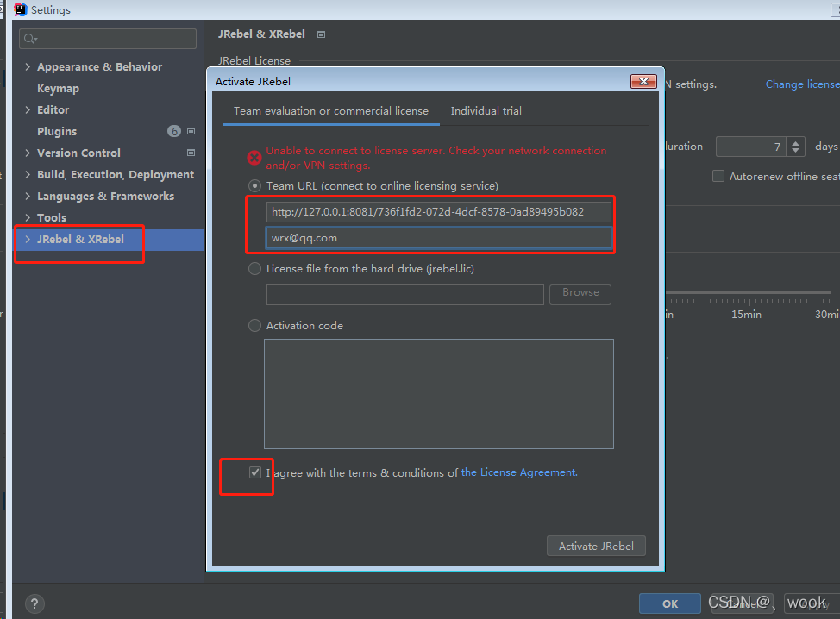The image size is (840, 619).
Task: Select JRebel & XRebel settings entry
Action: tap(108, 240)
